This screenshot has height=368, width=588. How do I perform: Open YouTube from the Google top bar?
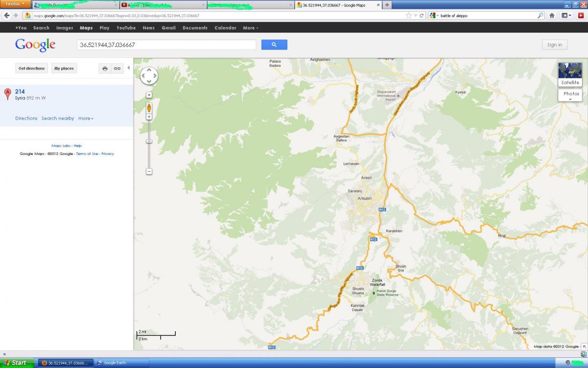(x=126, y=28)
